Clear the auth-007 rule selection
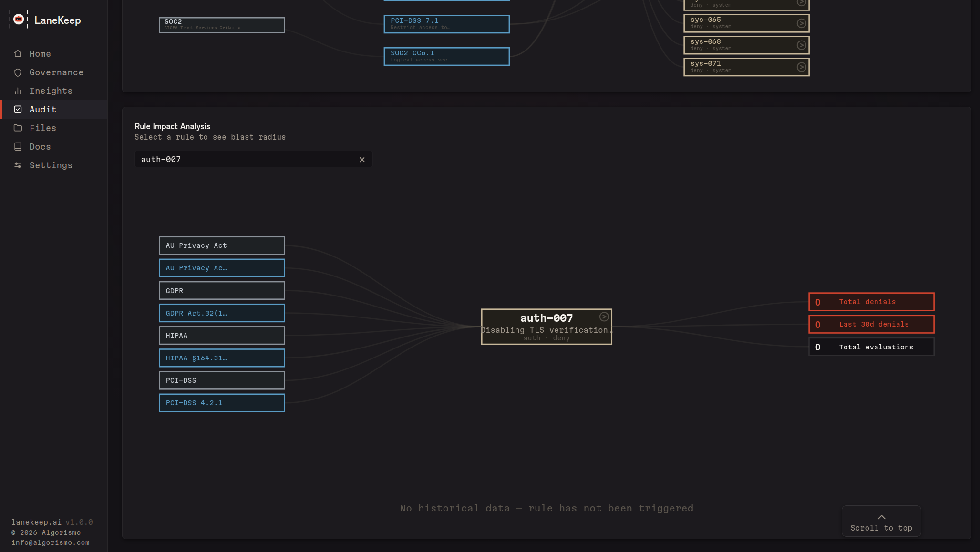The image size is (980, 552). tap(362, 160)
